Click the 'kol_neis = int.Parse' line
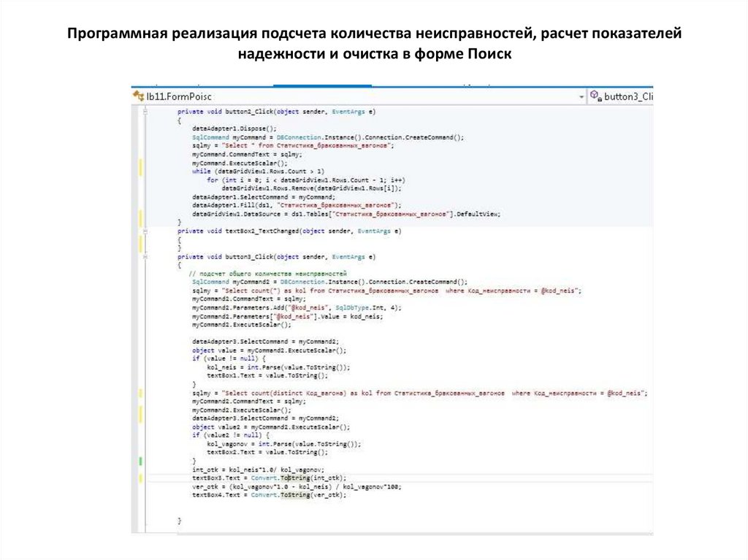Image resolution: width=748 pixels, height=560 pixels. click(x=278, y=367)
